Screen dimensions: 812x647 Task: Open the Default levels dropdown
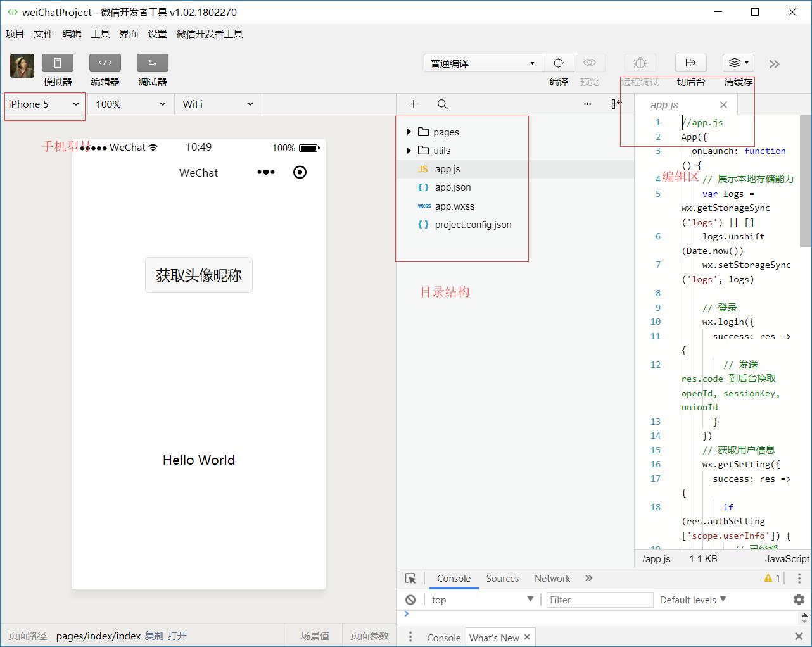coord(693,600)
